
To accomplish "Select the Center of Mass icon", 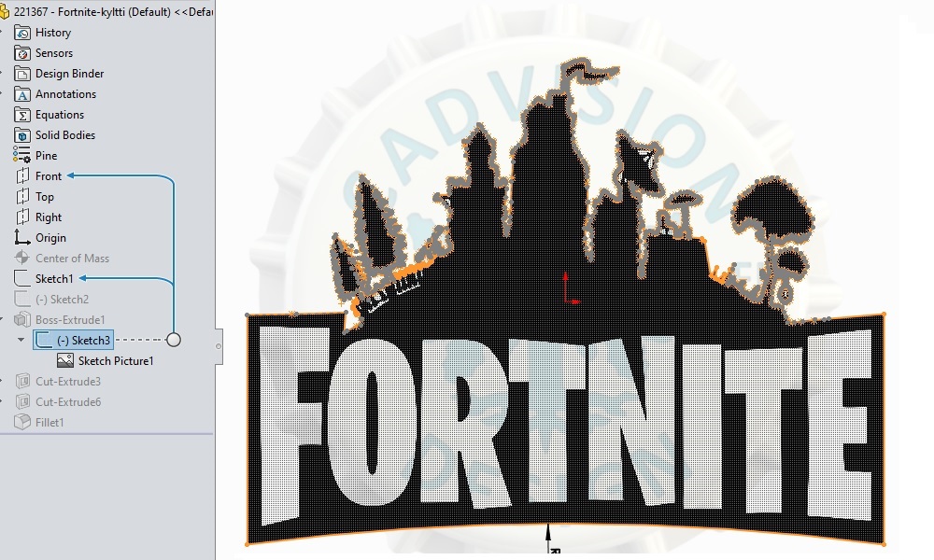I will pos(22,258).
